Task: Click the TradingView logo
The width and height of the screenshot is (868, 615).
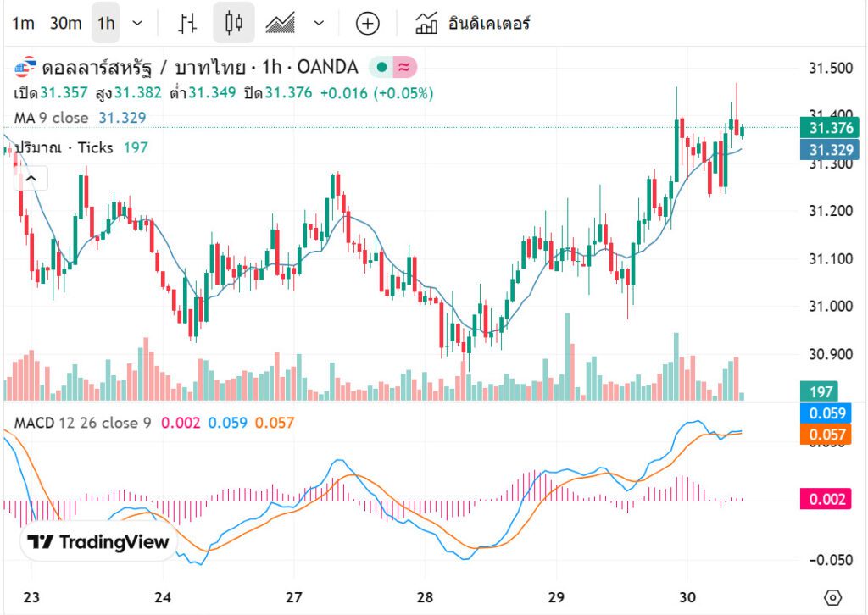Action: pyautogui.click(x=97, y=542)
